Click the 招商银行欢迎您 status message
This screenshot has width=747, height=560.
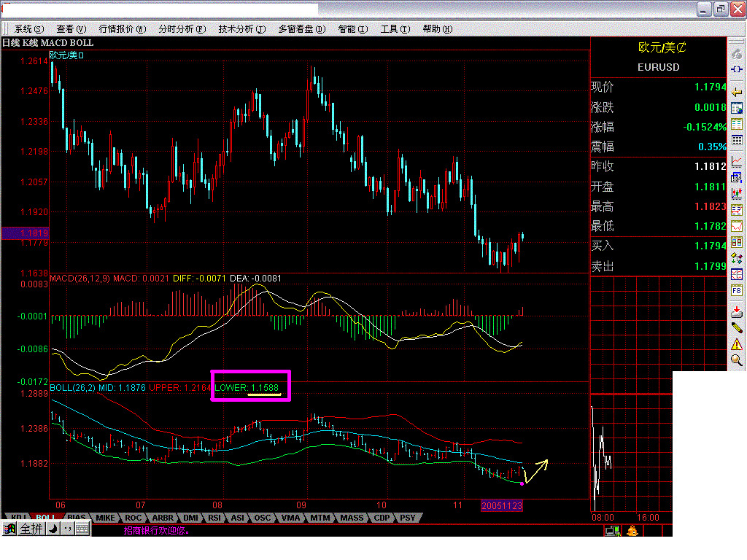pyautogui.click(x=156, y=531)
